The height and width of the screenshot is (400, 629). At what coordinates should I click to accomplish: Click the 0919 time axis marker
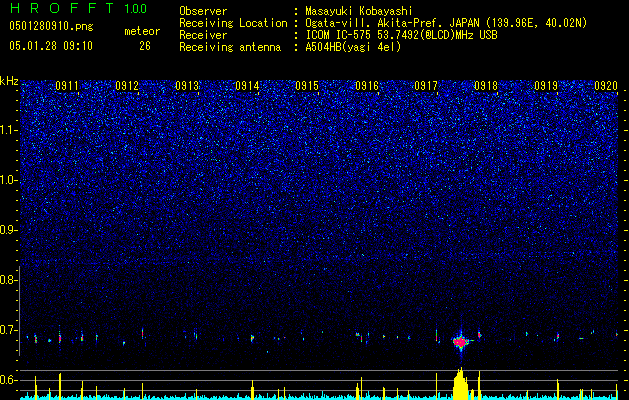tap(546, 86)
